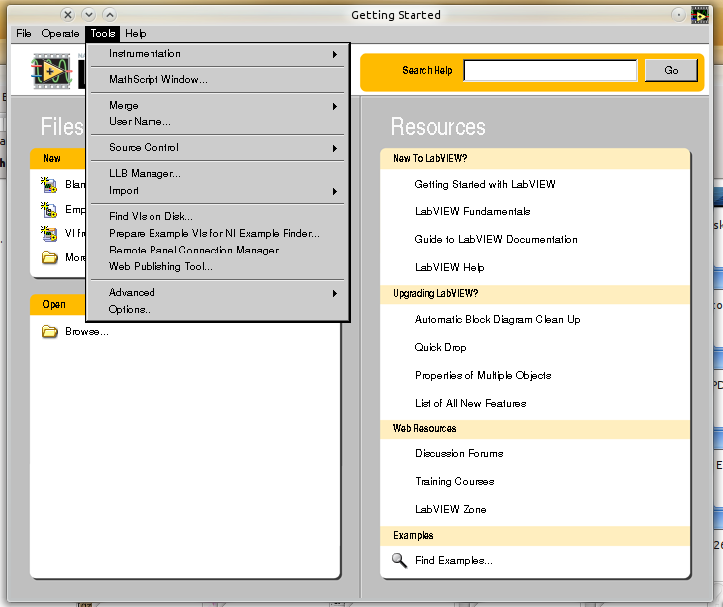The height and width of the screenshot is (607, 723).
Task: Open Automatic Block Diagram Clean Up link
Action: 497,320
